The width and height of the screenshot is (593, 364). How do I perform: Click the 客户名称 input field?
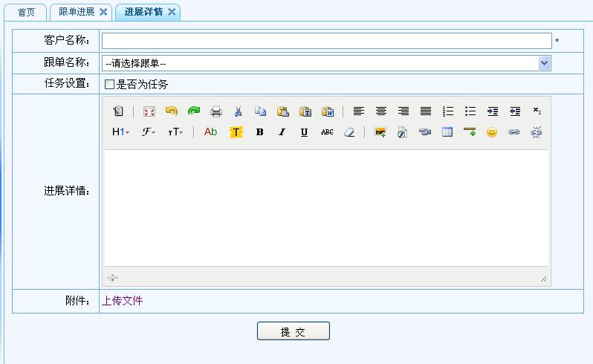coord(327,41)
